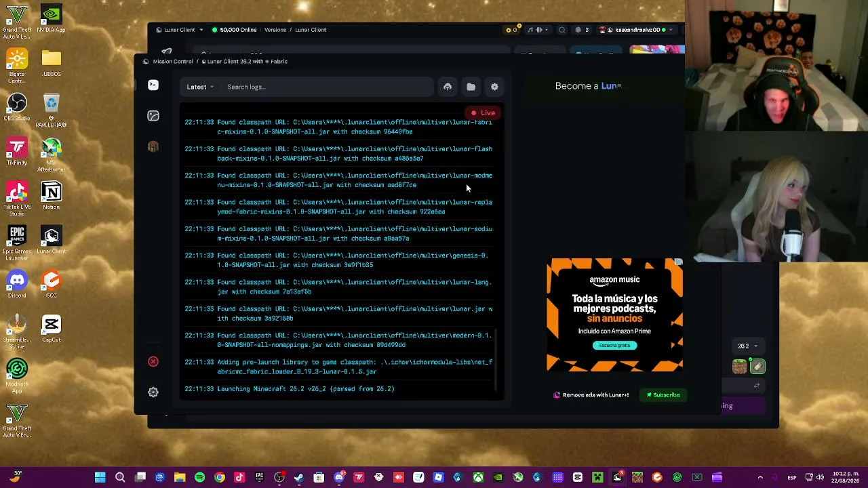Expand the kassandraalvz00 account dropdown
The width and height of the screenshot is (868, 488).
636,30
